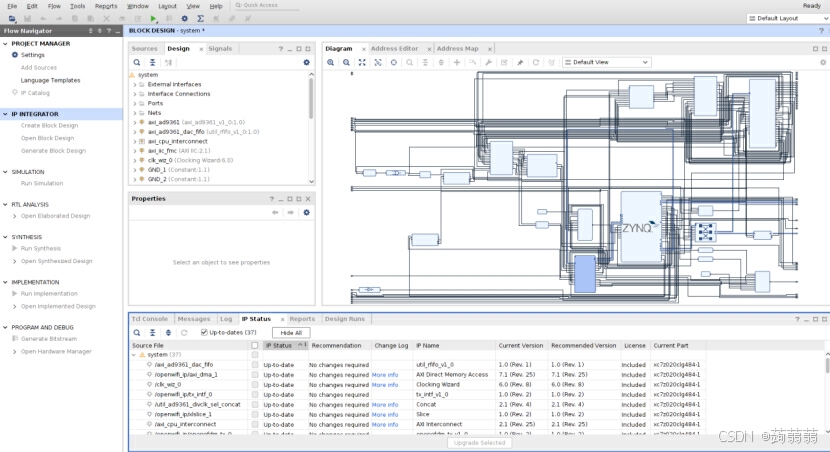Check the /util_ad9361_divclk_sel_concat row checkbox
This screenshot has width=830, height=452.
[x=255, y=404]
